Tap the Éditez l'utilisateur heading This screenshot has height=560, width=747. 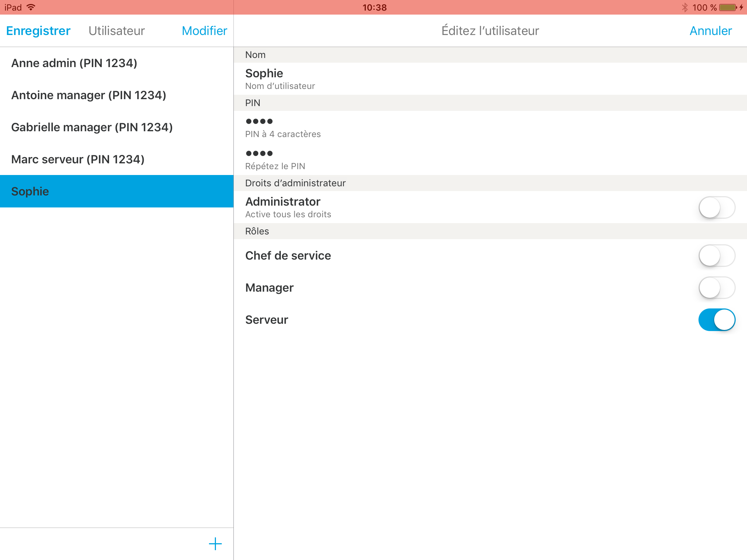pyautogui.click(x=490, y=31)
